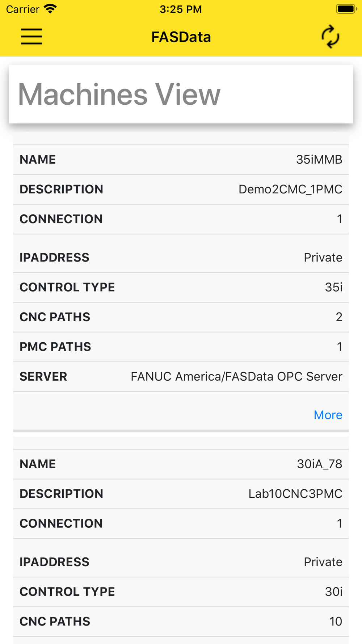Tap first machine's IPADDRESS Private row

181,258
